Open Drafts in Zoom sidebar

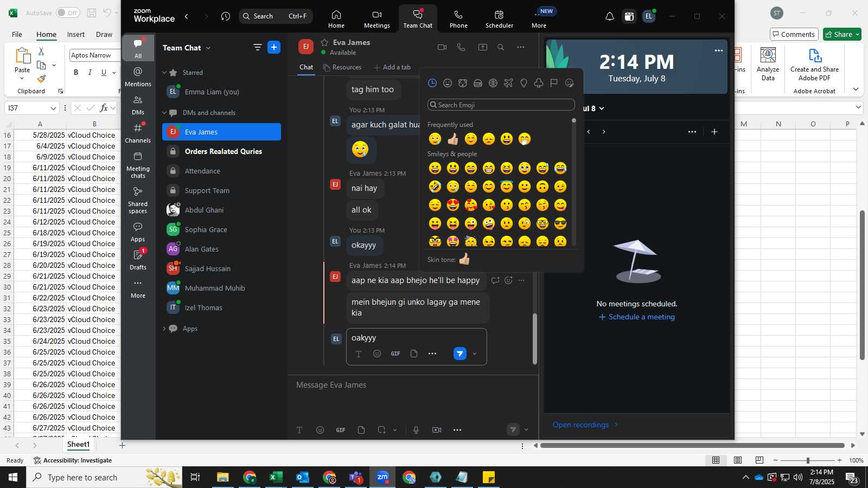(x=138, y=259)
